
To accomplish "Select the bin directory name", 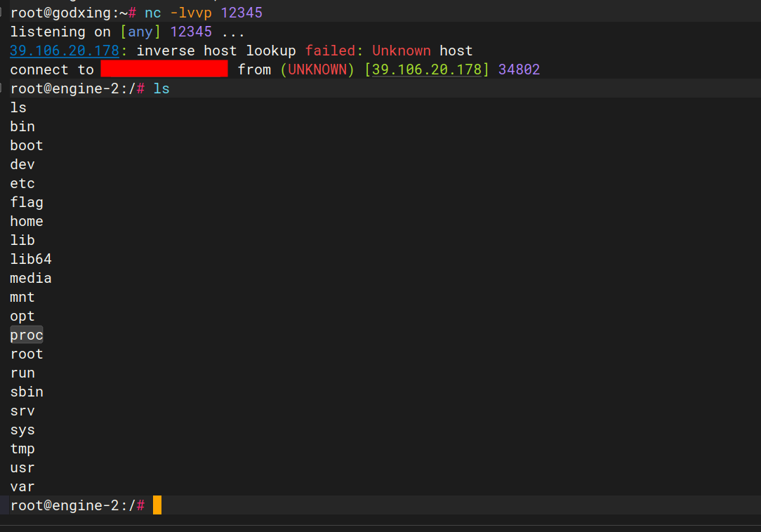I will coord(22,126).
